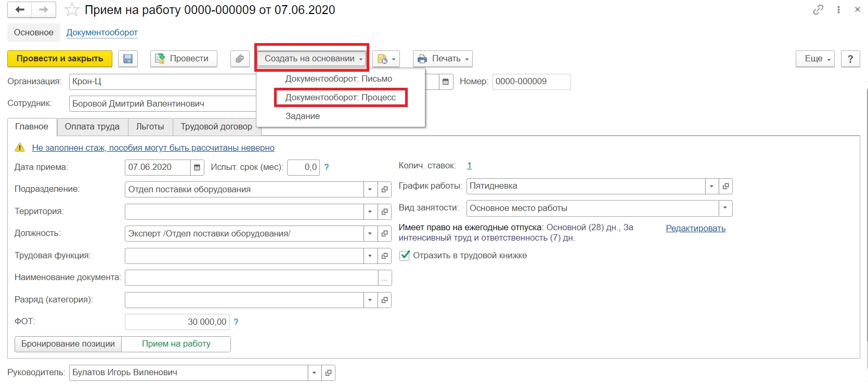Switch to the Оплата труда tab
The height and width of the screenshot is (384, 868).
click(x=92, y=127)
